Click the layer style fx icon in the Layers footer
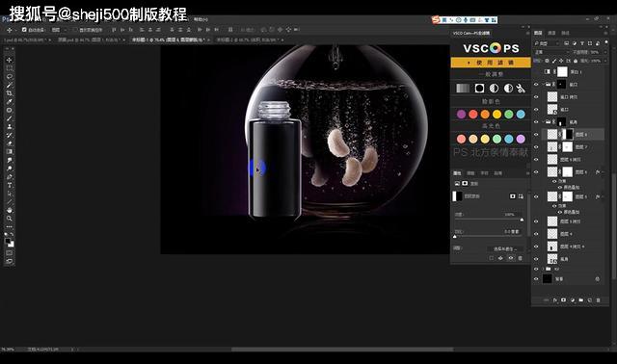 pyautogui.click(x=555, y=299)
